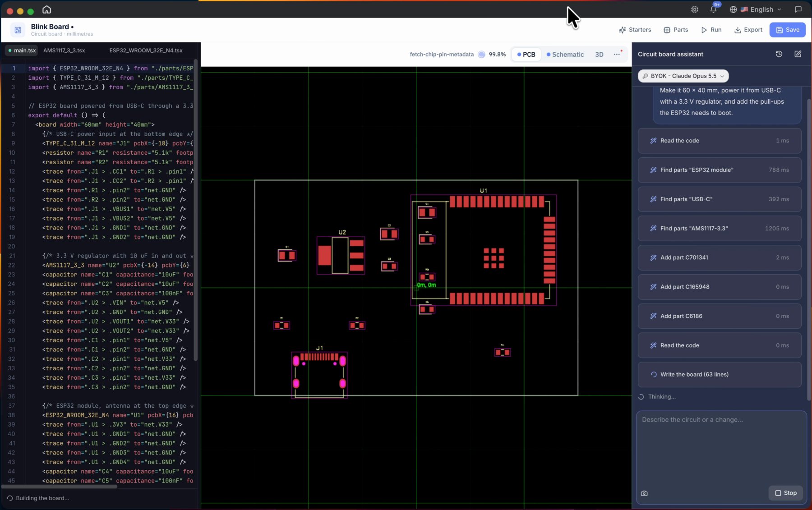Screen dimensions: 812x510
Task: Open the main.tsx file tab
Action: click(x=22, y=51)
